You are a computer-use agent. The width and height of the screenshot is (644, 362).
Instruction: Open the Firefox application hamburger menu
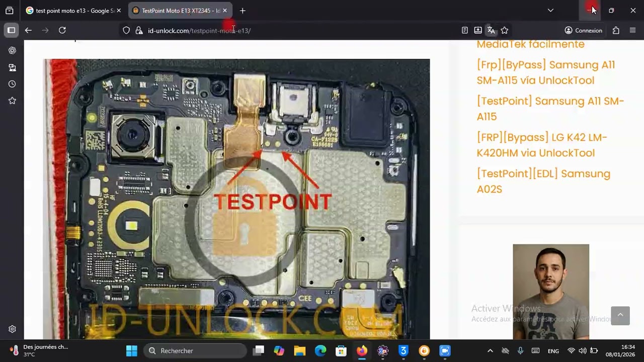click(633, 30)
